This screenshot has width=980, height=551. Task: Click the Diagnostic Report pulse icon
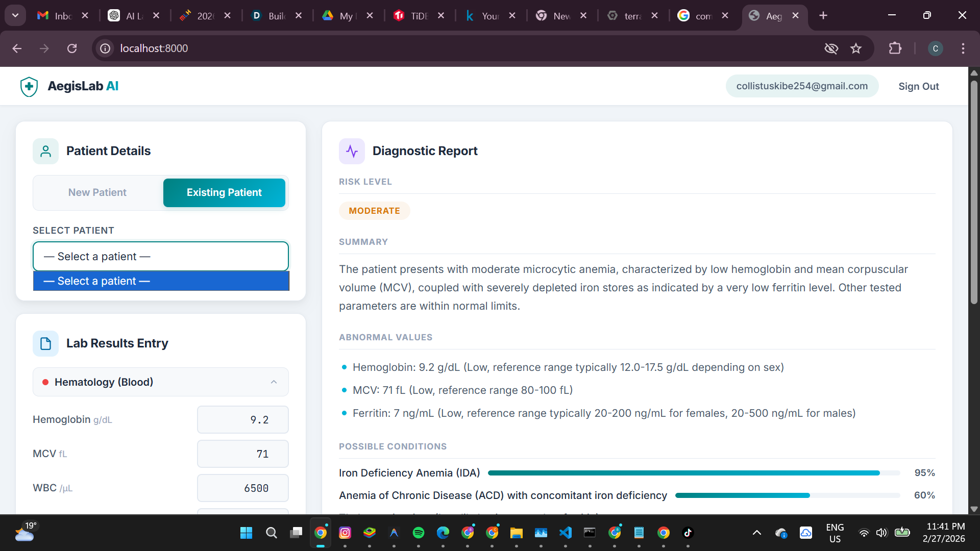click(x=352, y=151)
